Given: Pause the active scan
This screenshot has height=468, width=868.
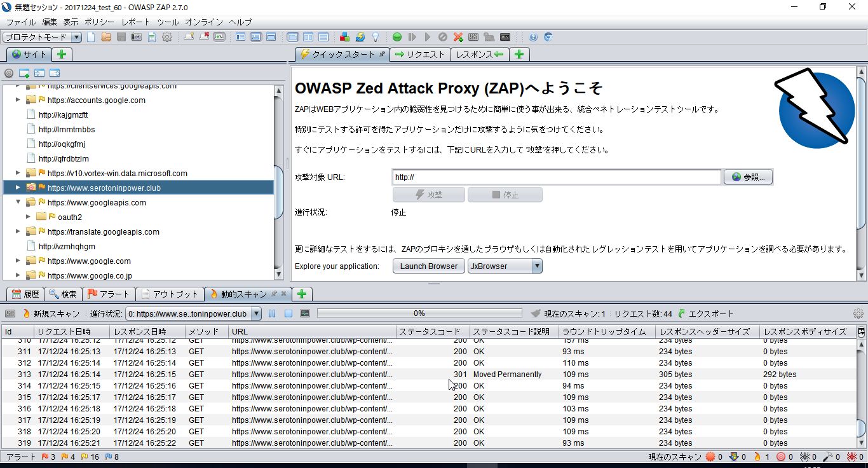Looking at the screenshot, I should click(x=272, y=313).
